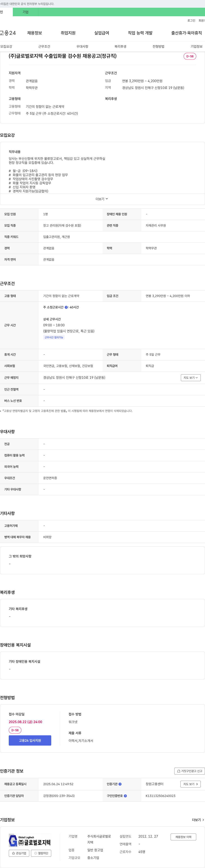
Task: Open the 직업 능력 개발 menu
Action: click(140, 33)
